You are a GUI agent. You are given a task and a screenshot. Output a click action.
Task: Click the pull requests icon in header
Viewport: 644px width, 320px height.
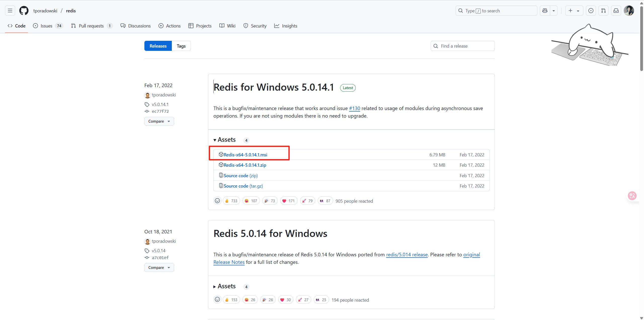click(x=603, y=11)
